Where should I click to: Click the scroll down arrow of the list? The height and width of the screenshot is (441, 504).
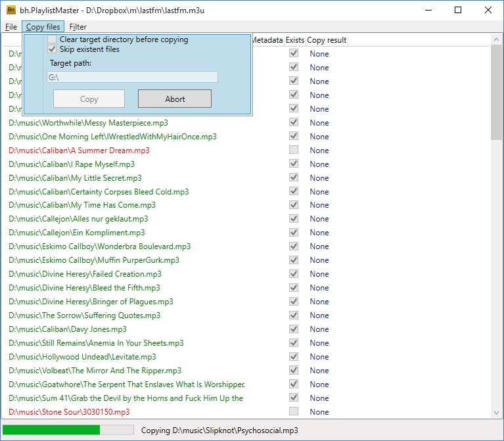pyautogui.click(x=497, y=413)
